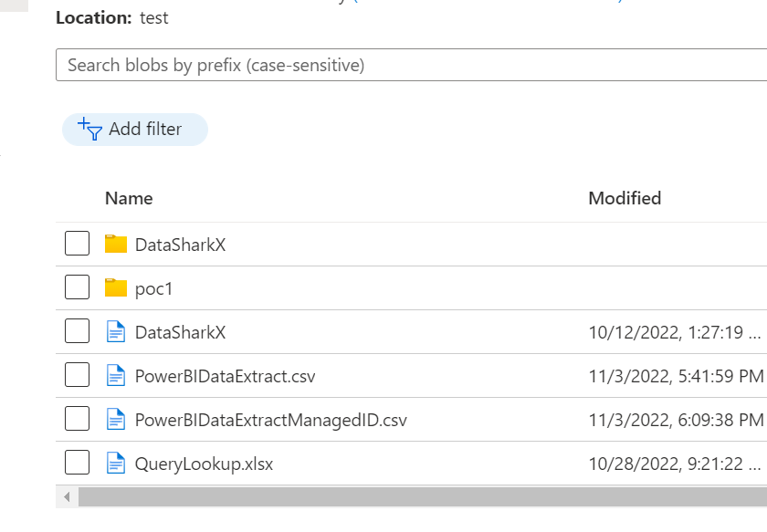Open the poc1 folder name

(153, 289)
